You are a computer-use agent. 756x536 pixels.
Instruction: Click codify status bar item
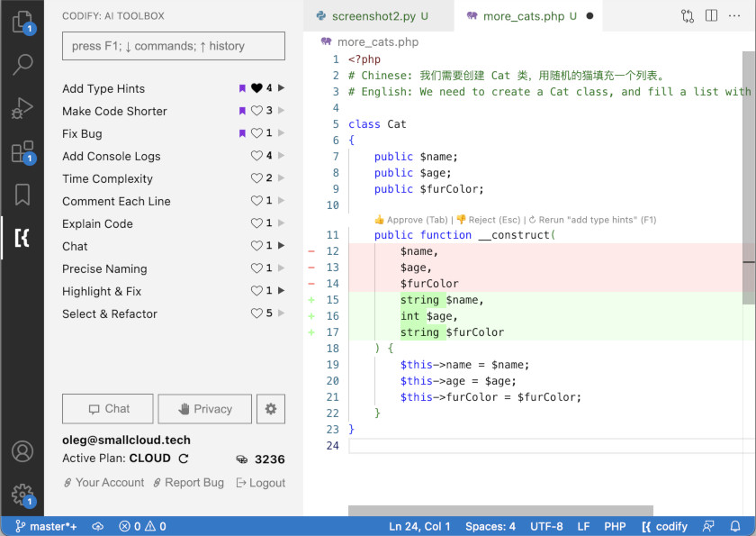point(665,526)
